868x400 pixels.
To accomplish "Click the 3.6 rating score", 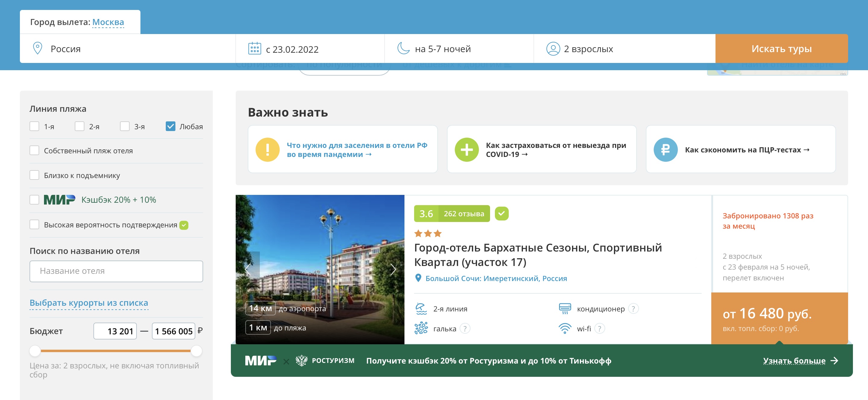I will [x=426, y=214].
